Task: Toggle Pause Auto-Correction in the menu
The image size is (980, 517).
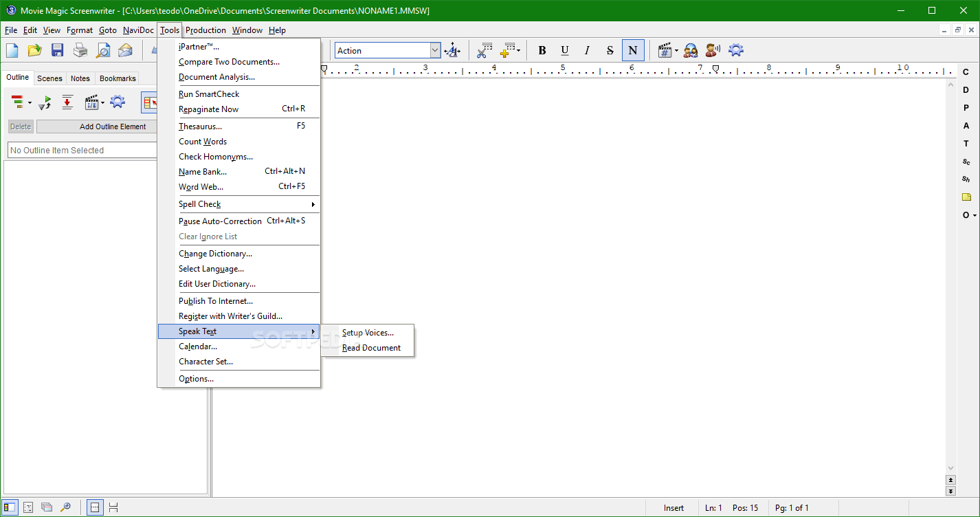Action: (x=220, y=221)
